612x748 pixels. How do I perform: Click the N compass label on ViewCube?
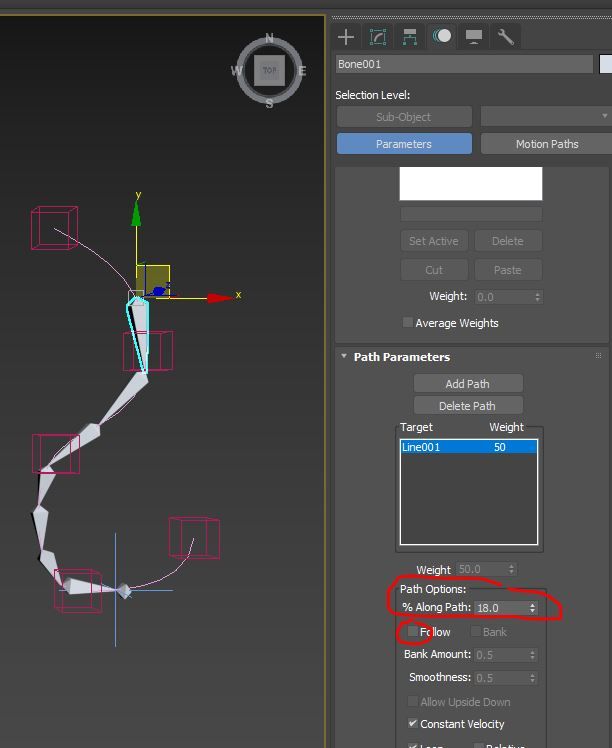(x=270, y=38)
